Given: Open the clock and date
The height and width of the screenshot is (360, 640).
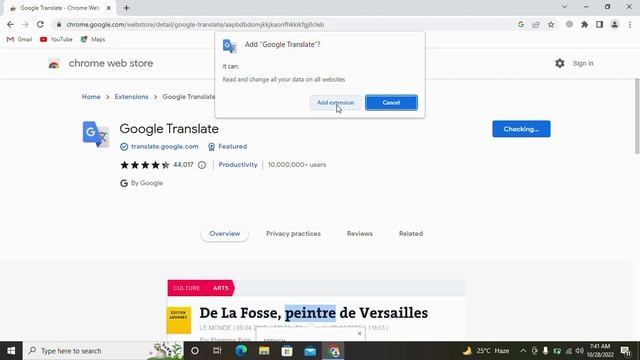Looking at the screenshot, I should point(600,351).
